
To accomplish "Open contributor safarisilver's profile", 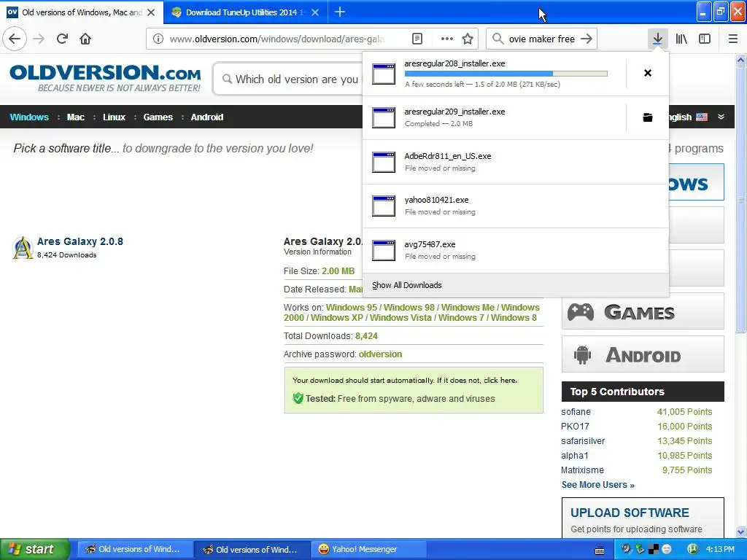I will [x=583, y=441].
